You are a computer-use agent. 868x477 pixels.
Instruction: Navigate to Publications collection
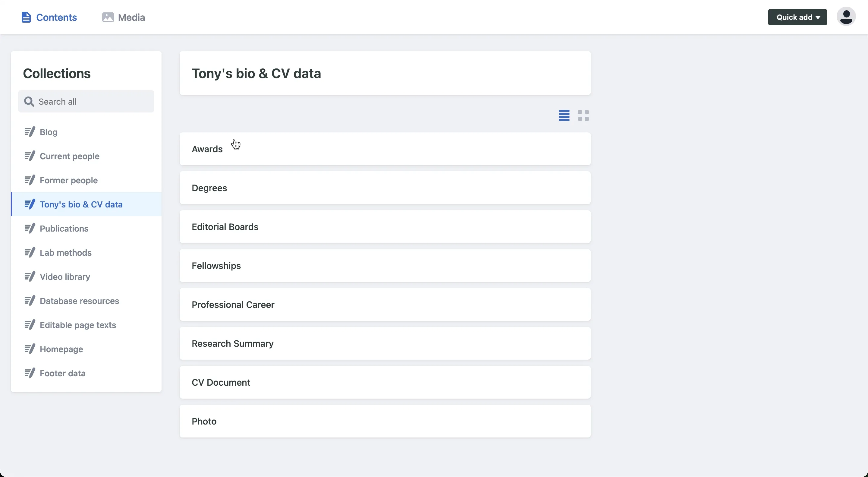pyautogui.click(x=64, y=229)
